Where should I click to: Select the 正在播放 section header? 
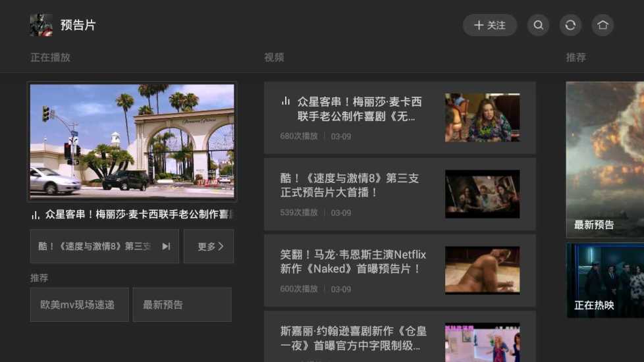click(50, 57)
